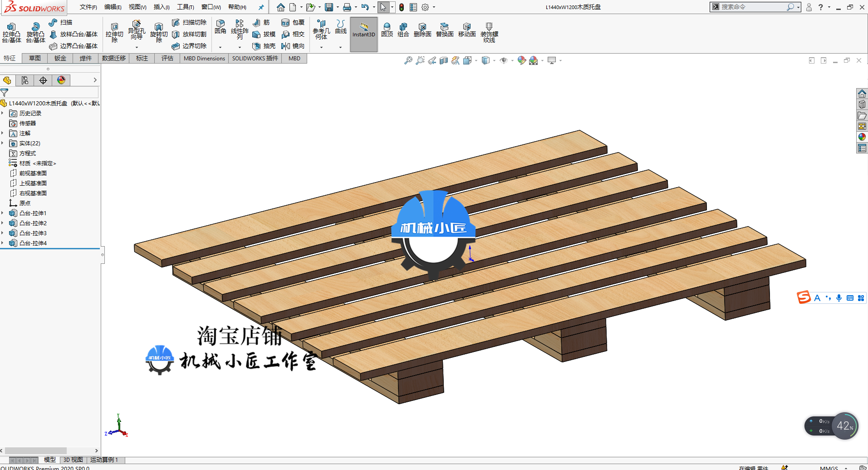
Task: Select the Cosmetic Thread (装饰螺纹线) tool
Action: (489, 33)
